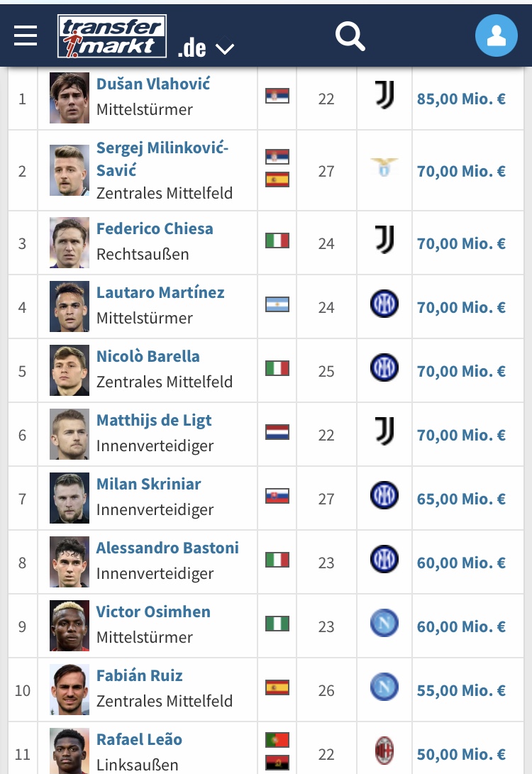
Task: Click the Netherlands flag for de Ligt
Action: [x=277, y=432]
